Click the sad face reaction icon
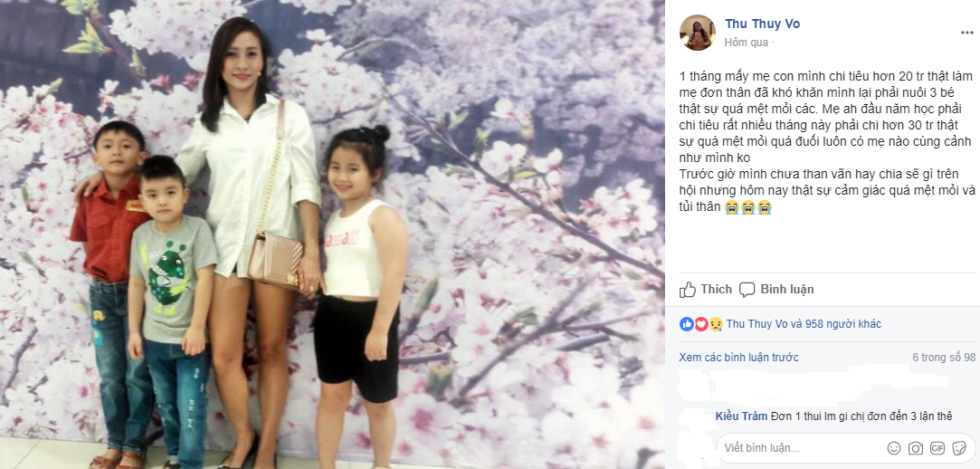Screen dimensions: 980x469 [x=716, y=324]
